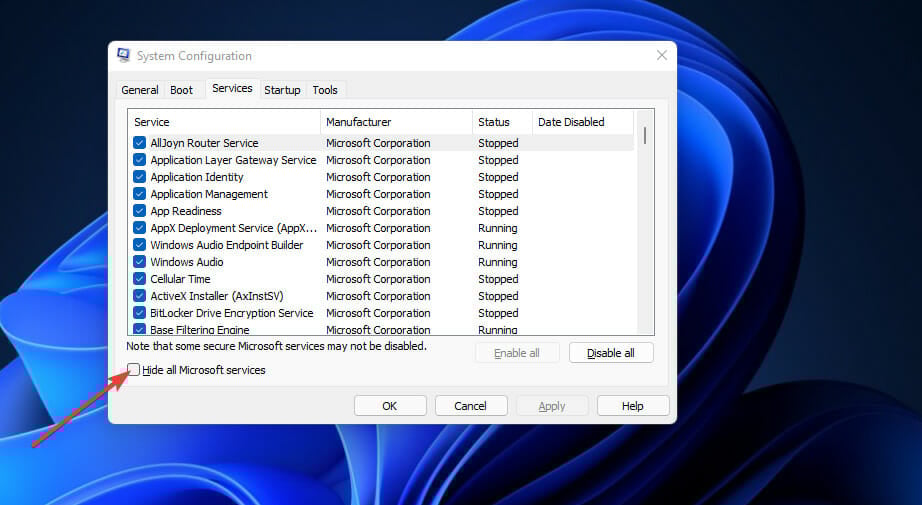Toggle Windows Audio Endpoint Builder checkbox

pos(139,245)
